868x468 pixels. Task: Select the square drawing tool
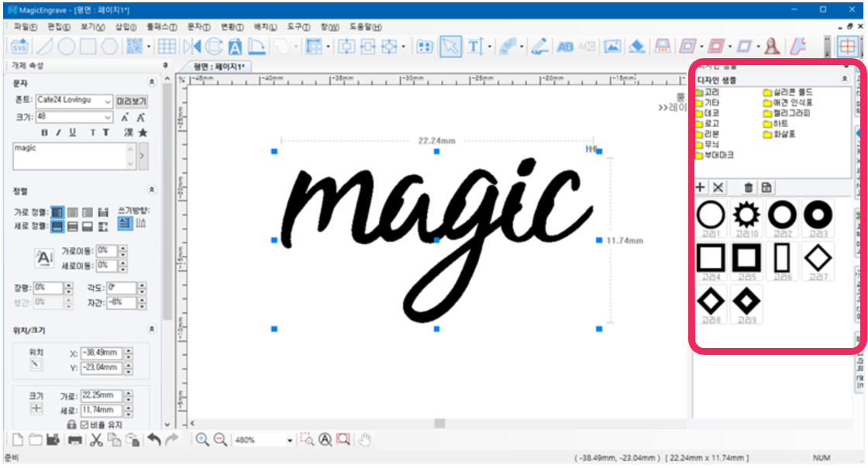(88, 46)
